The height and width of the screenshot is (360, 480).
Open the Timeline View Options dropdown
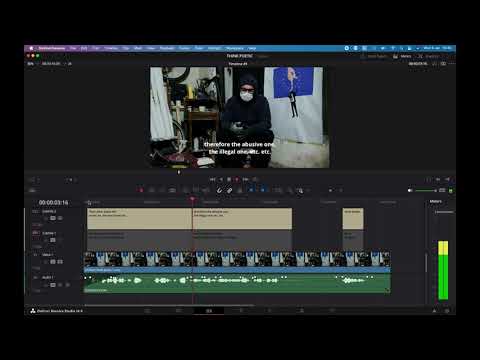(x=32, y=190)
